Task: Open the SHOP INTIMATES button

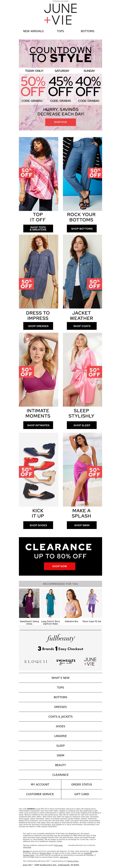Action: pos(38,425)
